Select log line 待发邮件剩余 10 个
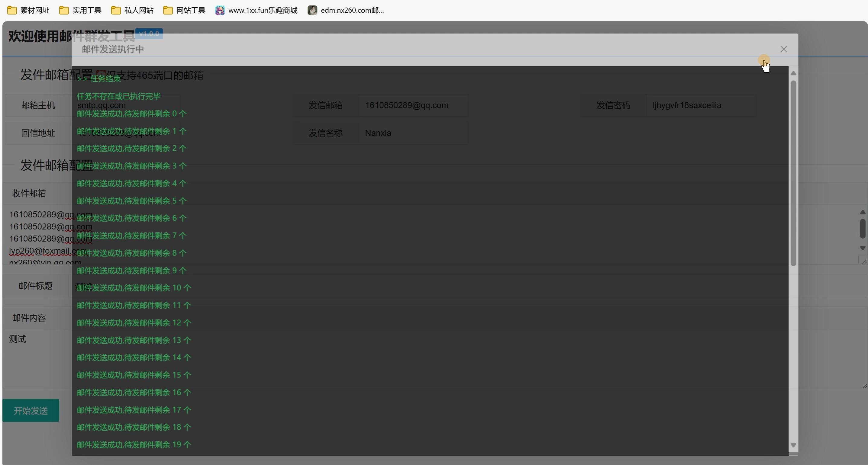 (134, 288)
